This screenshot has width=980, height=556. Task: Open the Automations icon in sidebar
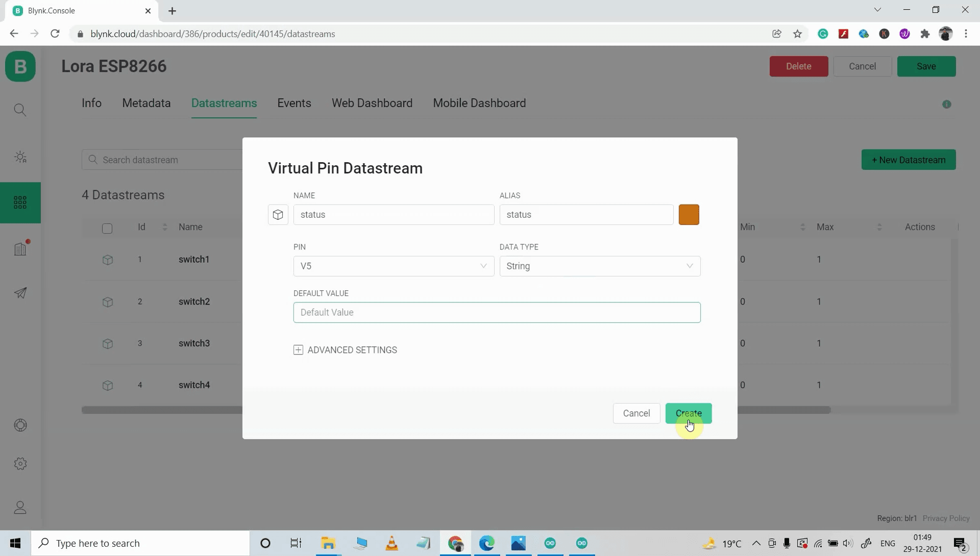tap(20, 157)
